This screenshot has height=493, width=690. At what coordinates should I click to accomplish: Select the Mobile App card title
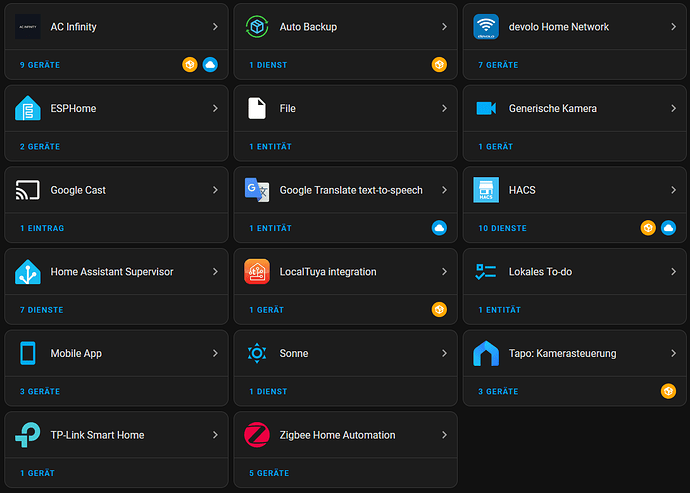76,353
